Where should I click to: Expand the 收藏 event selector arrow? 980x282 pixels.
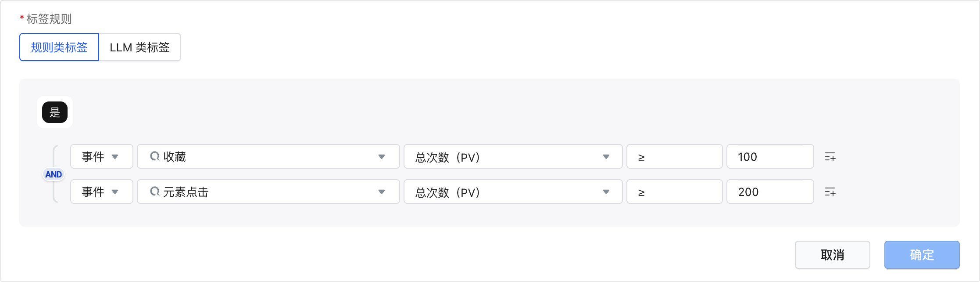381,157
